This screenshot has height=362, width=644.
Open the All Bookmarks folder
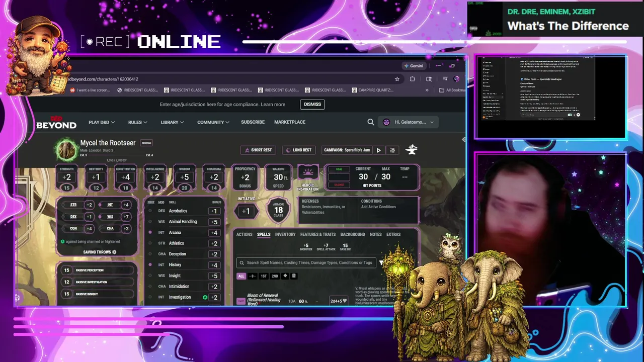pos(452,90)
